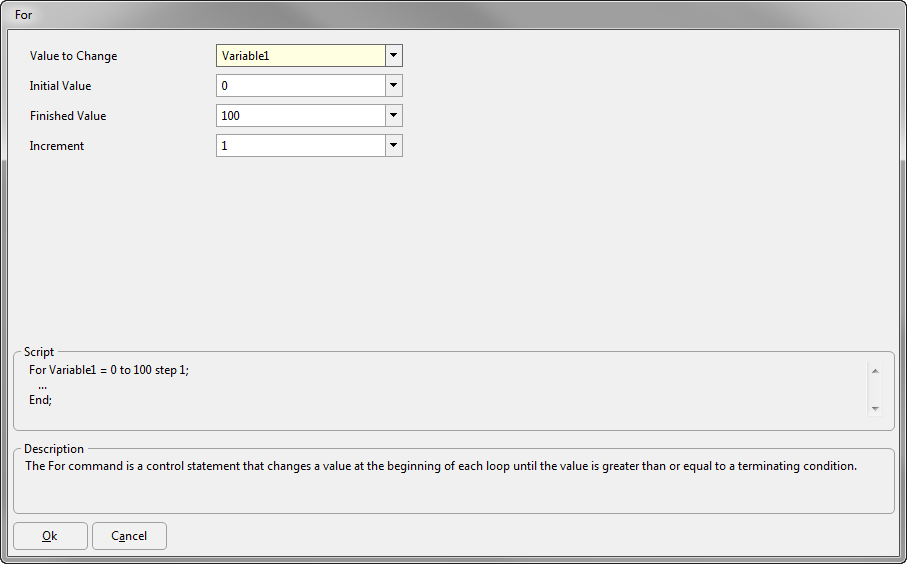Expand the Initial Value dropdown arrow

pos(393,86)
